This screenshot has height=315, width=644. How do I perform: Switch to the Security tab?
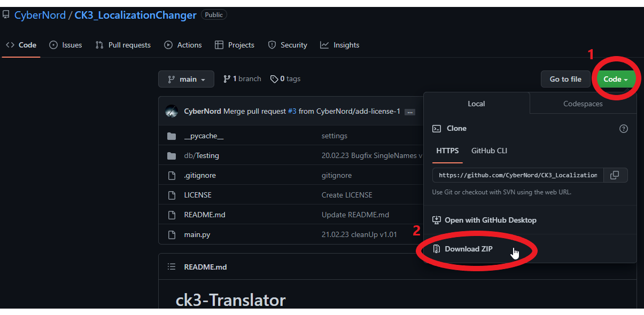click(x=288, y=45)
